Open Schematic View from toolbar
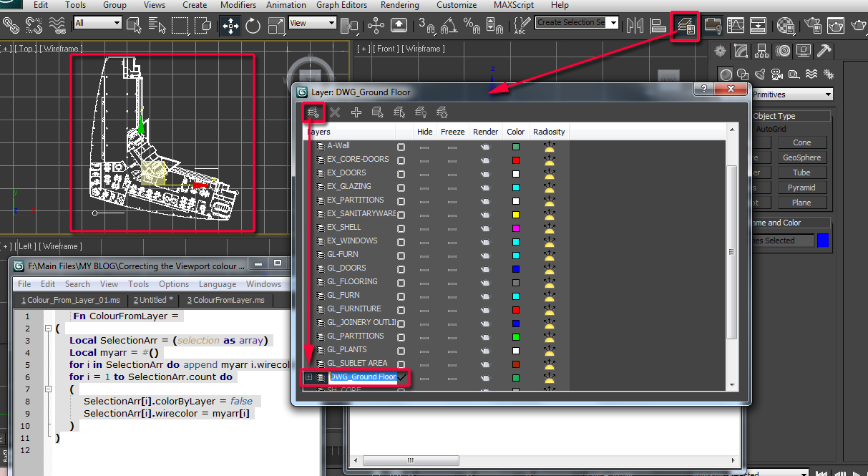Image resolution: width=868 pixels, height=476 pixels. tap(759, 26)
